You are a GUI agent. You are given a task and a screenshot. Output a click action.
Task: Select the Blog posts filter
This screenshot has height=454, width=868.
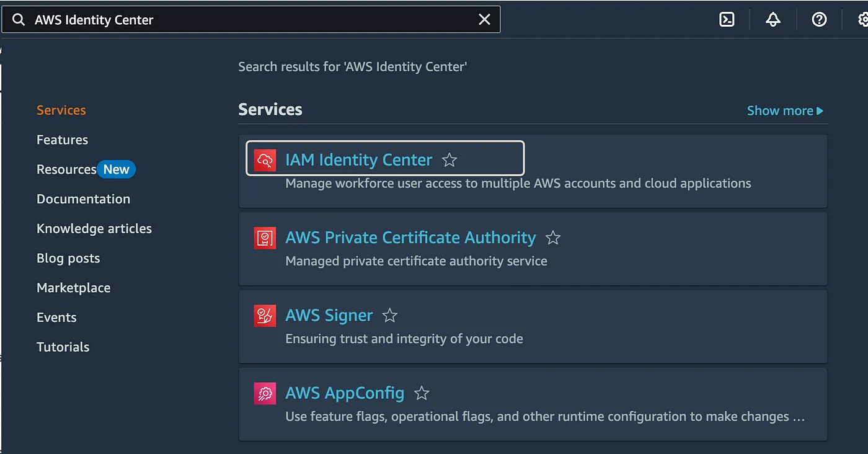68,259
